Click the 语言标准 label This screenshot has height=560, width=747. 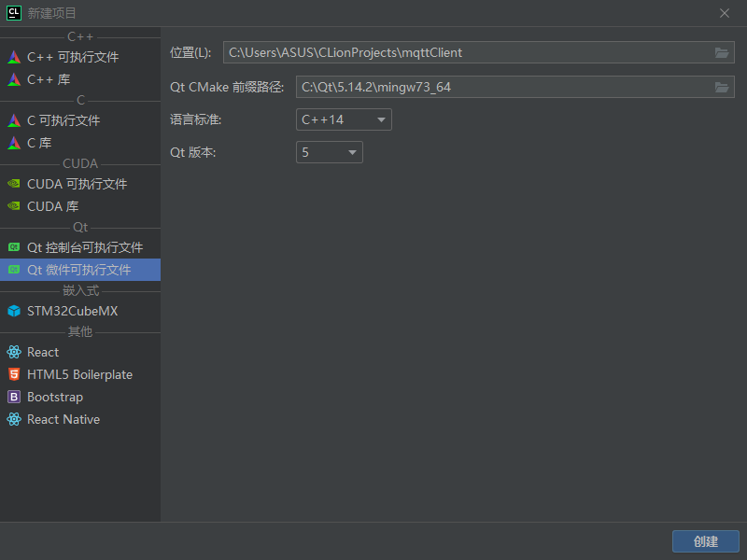(196, 119)
